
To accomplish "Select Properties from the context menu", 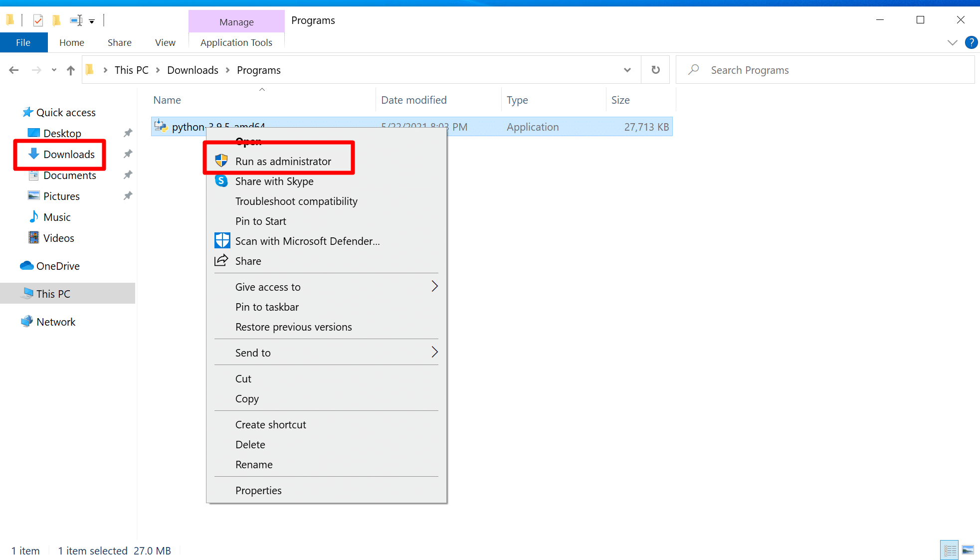I will 258,490.
